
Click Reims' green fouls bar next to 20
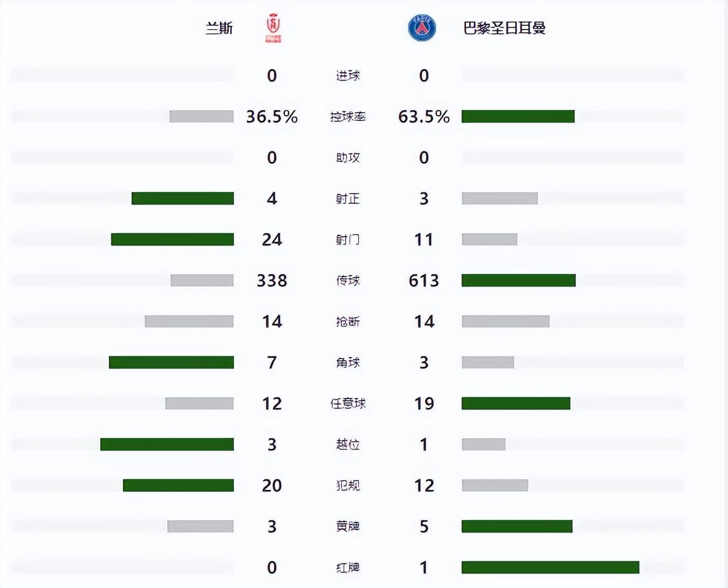pos(178,486)
